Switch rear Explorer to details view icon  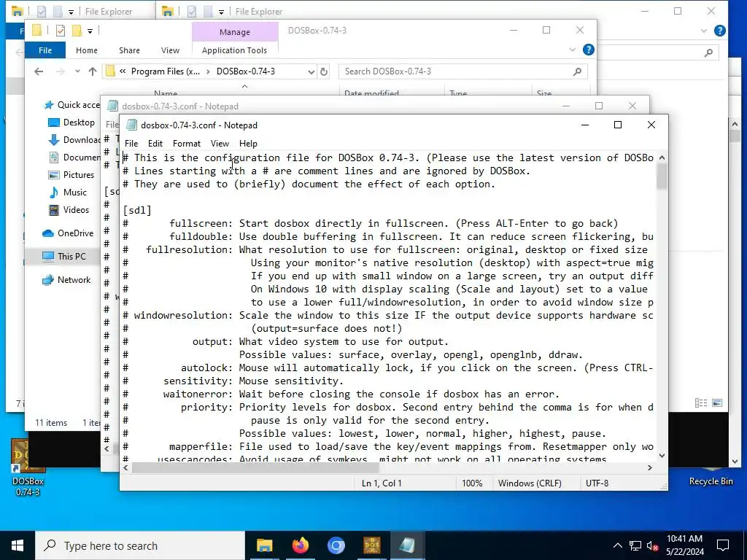coord(701,403)
